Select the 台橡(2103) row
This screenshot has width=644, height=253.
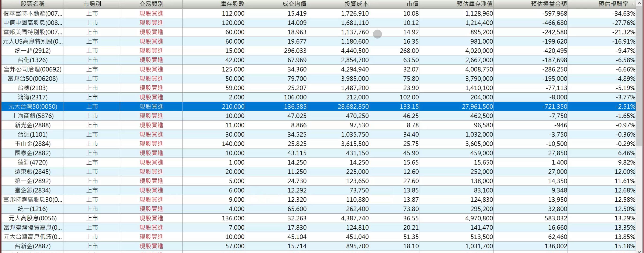[x=318, y=88]
